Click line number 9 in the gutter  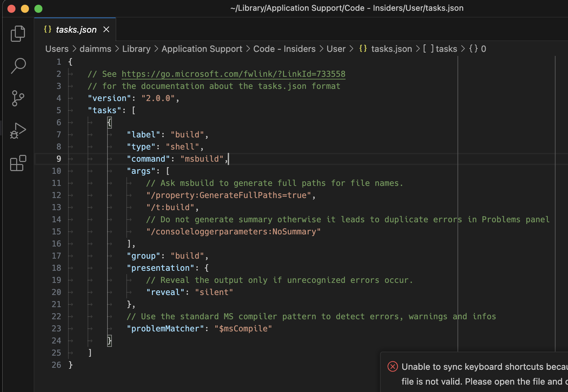[59, 159]
